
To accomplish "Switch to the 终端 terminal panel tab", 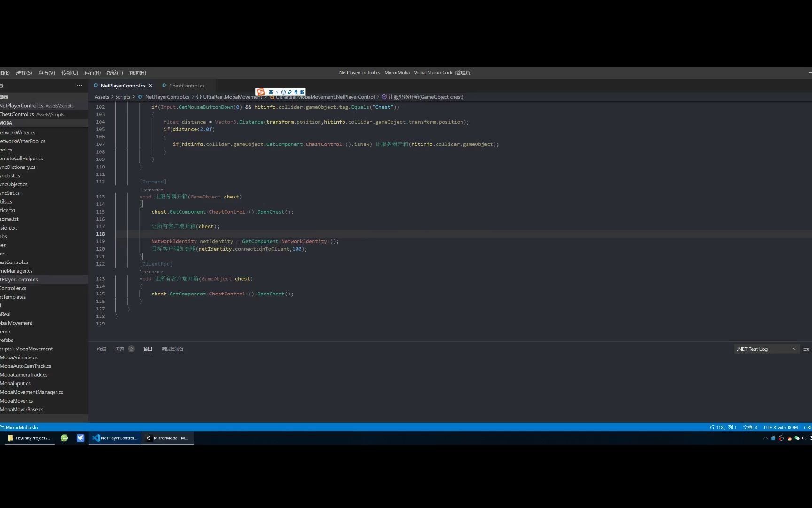I will [x=101, y=349].
